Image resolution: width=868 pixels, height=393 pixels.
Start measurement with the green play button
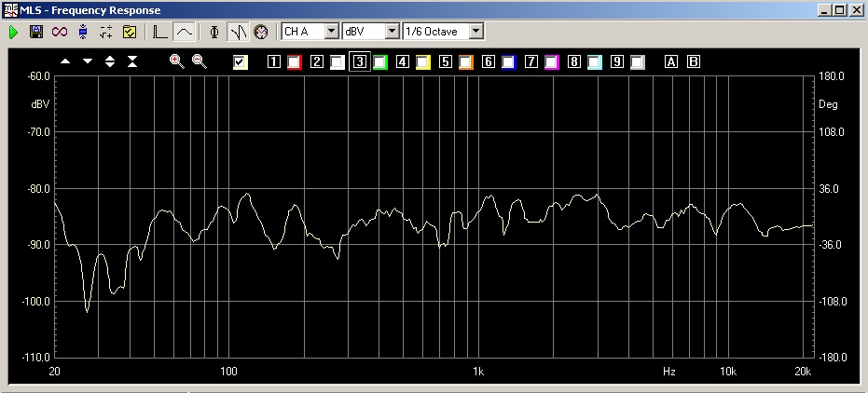pyautogui.click(x=14, y=32)
